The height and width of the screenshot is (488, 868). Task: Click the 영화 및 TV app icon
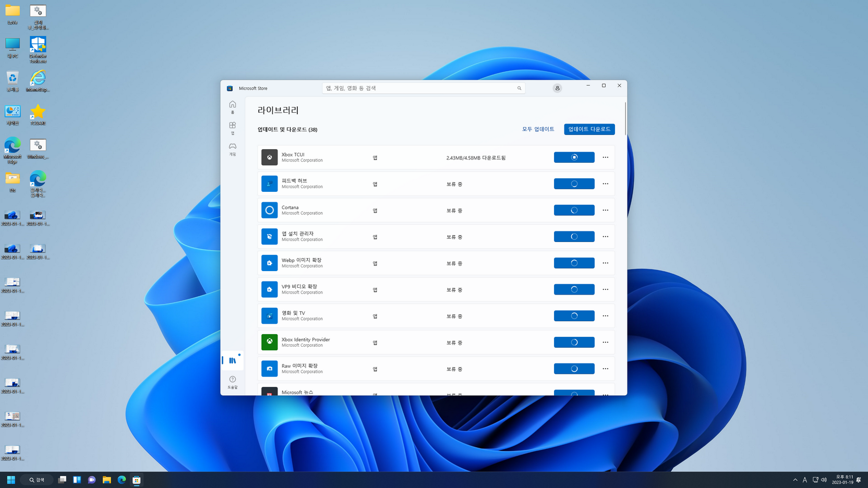coord(269,316)
